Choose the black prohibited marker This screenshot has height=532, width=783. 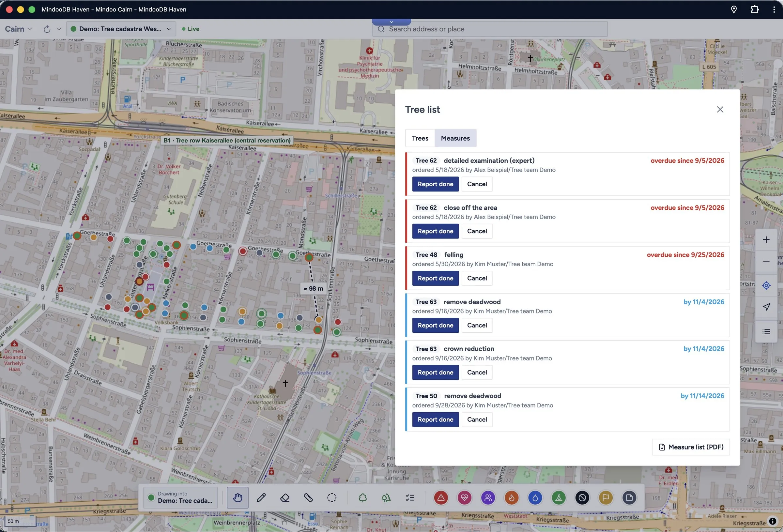[x=582, y=497]
